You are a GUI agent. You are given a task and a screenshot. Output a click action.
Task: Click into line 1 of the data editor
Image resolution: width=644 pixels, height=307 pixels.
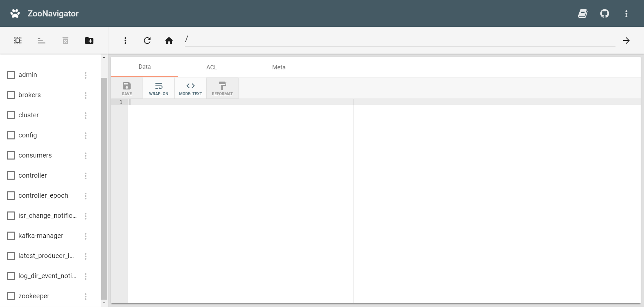[384, 102]
